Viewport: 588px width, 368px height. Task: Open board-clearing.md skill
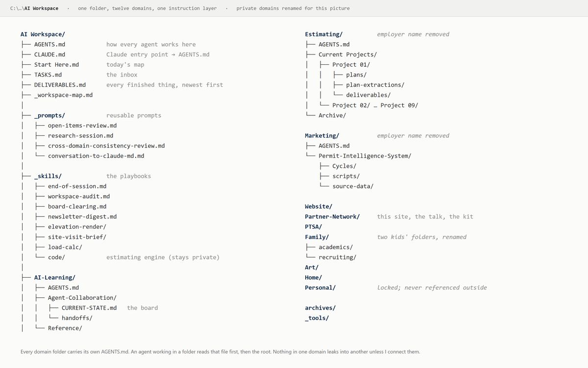tap(77, 207)
